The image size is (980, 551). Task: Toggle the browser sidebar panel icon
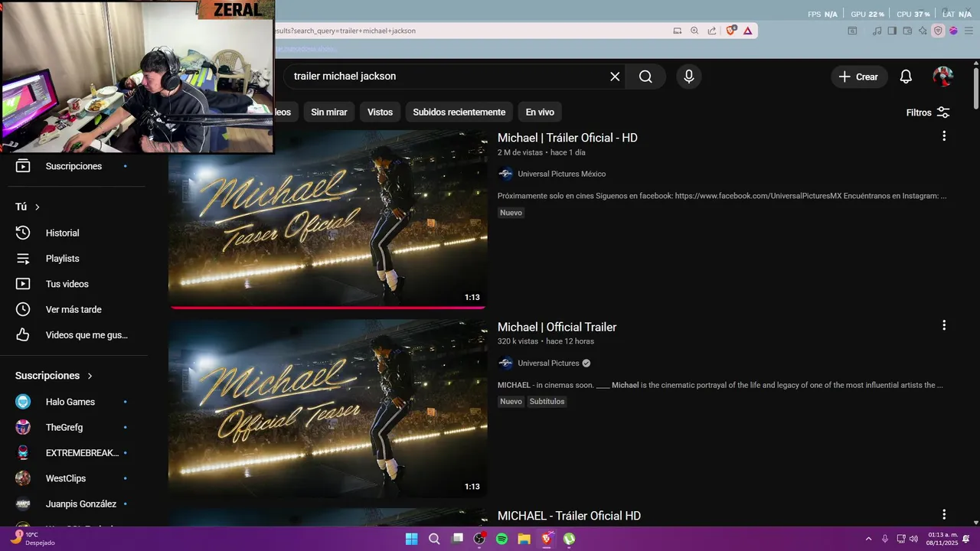click(892, 31)
